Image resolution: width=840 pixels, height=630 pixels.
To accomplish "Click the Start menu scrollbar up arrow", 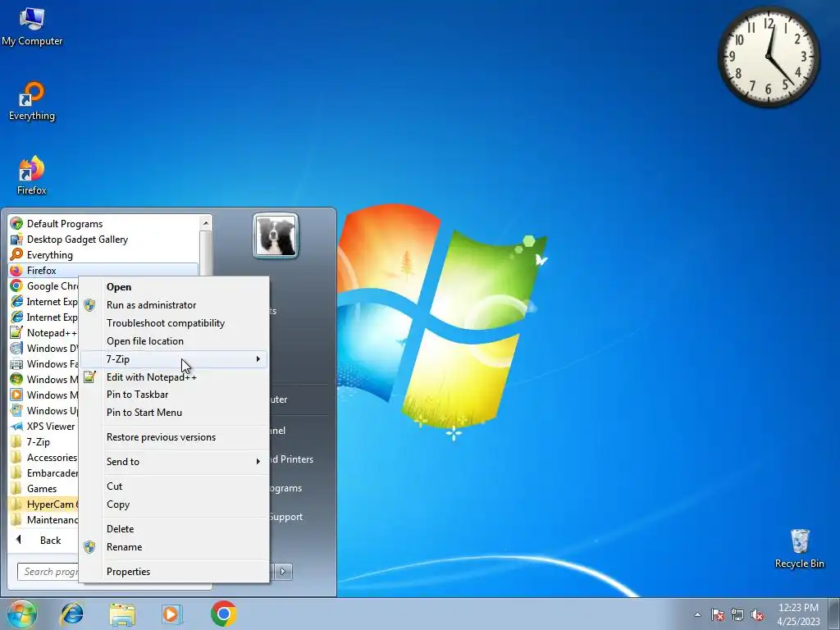I will (x=206, y=223).
